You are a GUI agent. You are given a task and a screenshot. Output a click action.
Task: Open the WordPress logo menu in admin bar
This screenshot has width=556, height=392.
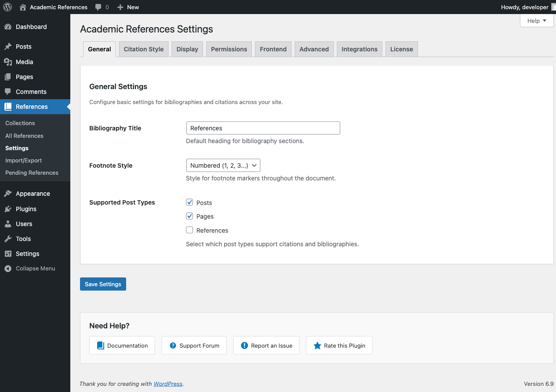[7, 7]
